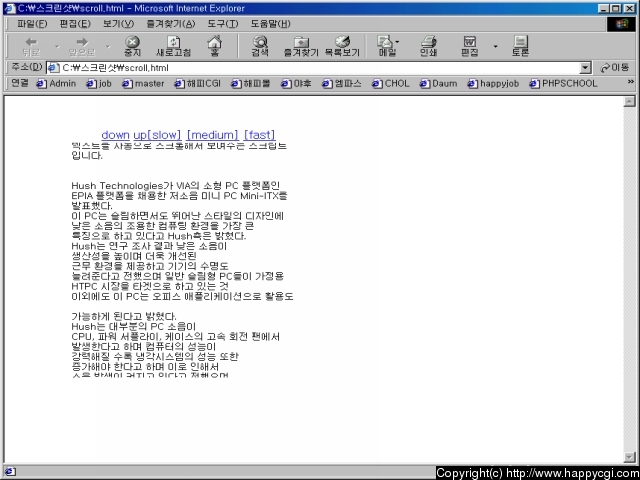
Task: Click the 'down' scroll link
Action: (116, 135)
